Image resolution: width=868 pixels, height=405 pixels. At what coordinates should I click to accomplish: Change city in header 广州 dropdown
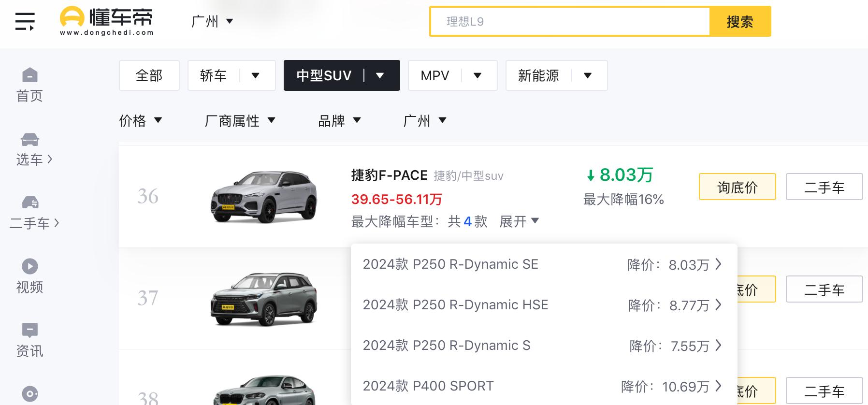(212, 21)
